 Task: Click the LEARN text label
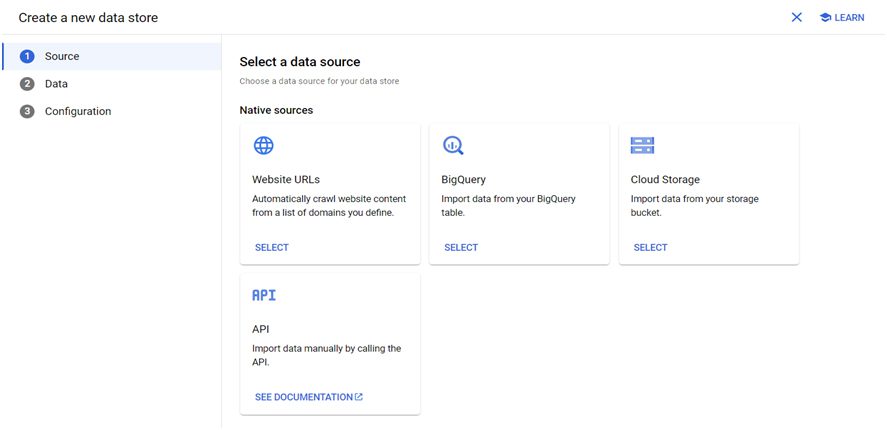[x=849, y=18]
